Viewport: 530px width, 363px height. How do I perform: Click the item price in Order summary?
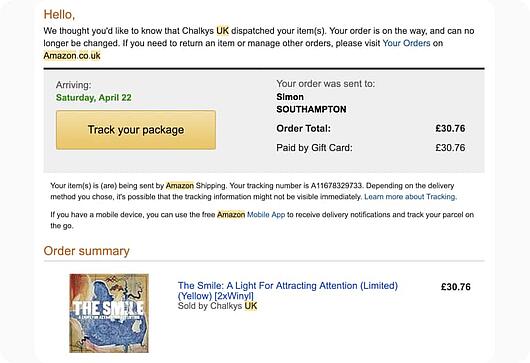[456, 287]
